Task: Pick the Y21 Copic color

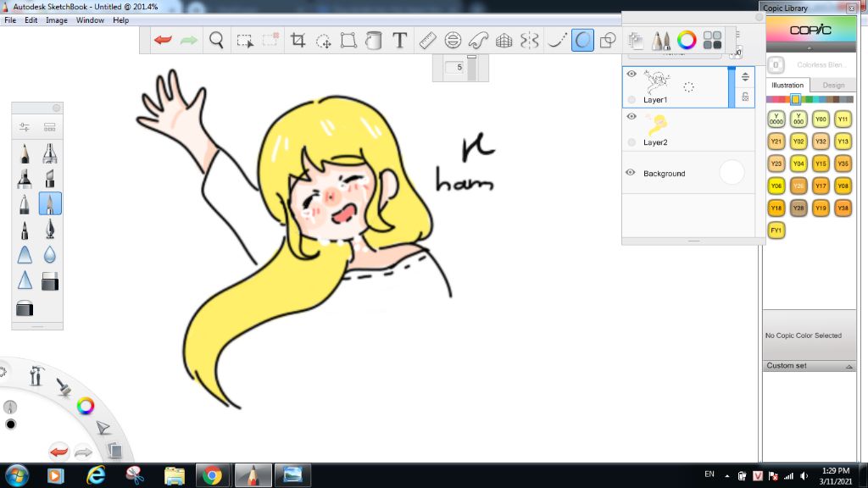Action: (776, 141)
